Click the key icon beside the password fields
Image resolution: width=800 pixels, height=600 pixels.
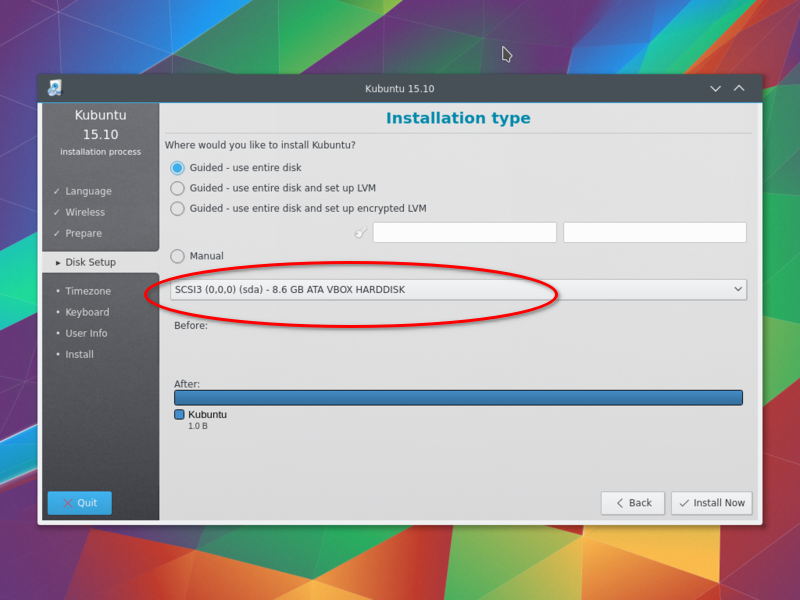tap(361, 233)
